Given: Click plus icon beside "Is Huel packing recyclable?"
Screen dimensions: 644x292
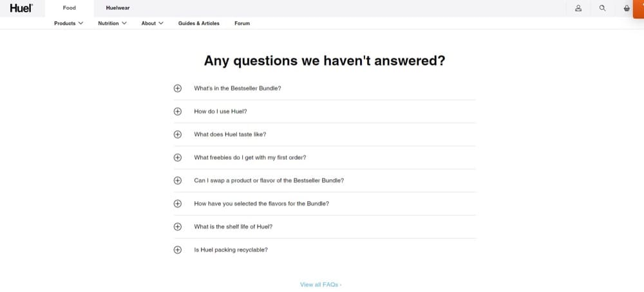Looking at the screenshot, I should click(x=178, y=249).
